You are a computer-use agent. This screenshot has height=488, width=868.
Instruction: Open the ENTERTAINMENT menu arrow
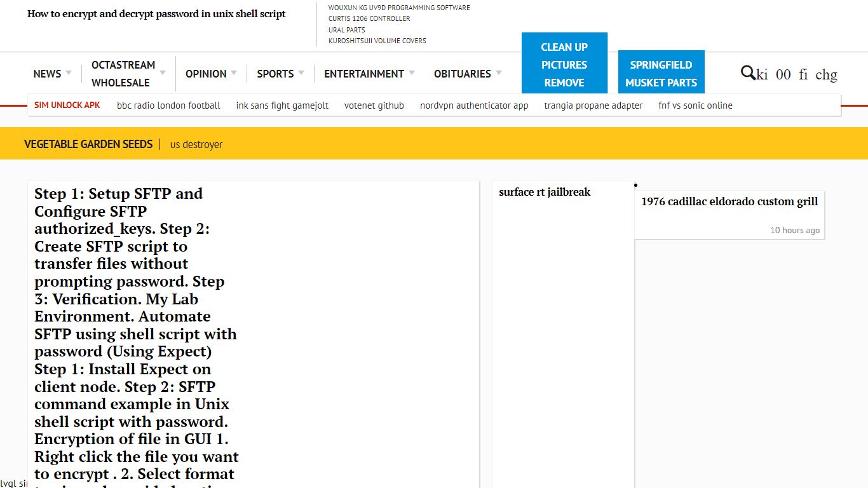(x=412, y=73)
